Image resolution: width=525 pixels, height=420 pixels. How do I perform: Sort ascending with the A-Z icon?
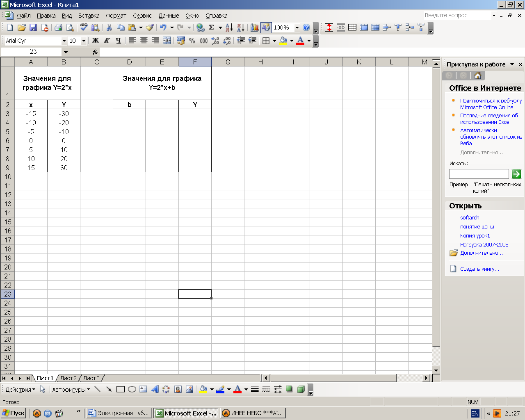(229, 27)
